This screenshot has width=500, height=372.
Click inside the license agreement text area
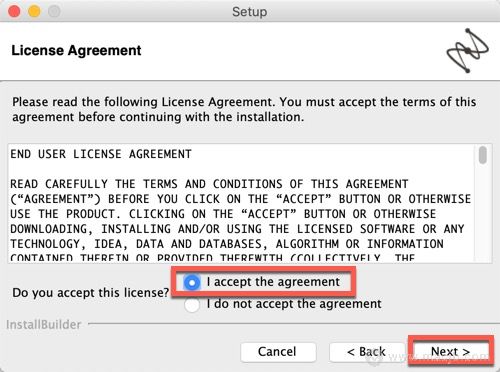point(241,204)
